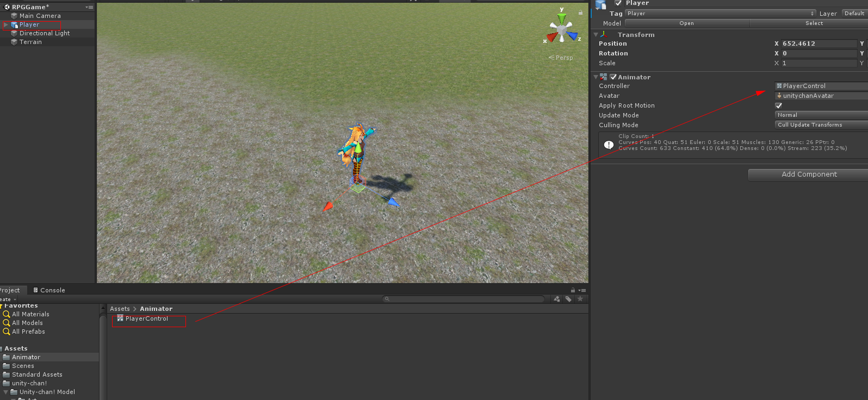Click the Controller field PlayerControl
This screenshot has width=868, height=400.
(821, 86)
